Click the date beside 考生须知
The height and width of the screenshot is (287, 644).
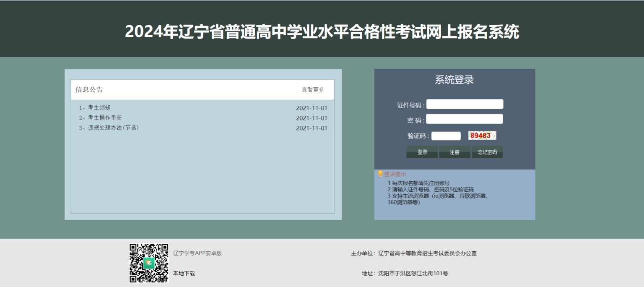tap(312, 108)
